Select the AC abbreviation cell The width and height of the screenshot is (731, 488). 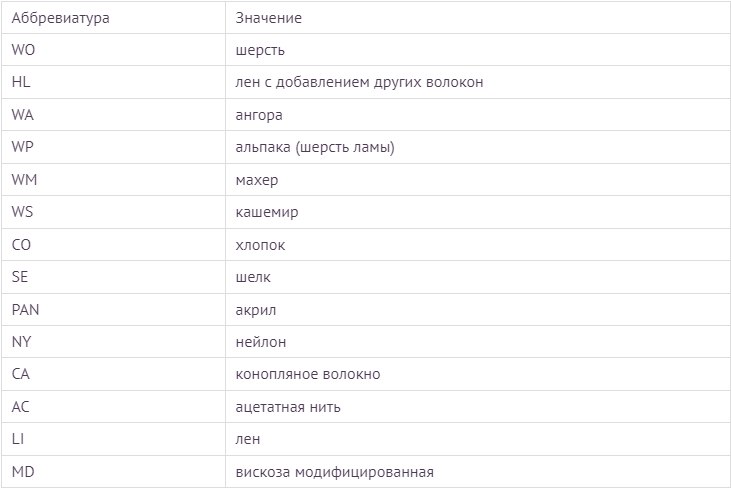tap(113, 407)
